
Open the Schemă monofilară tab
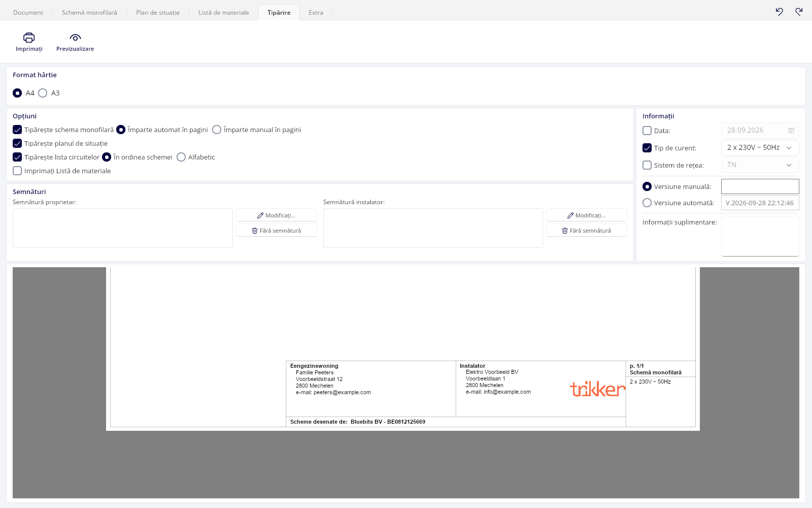point(89,13)
